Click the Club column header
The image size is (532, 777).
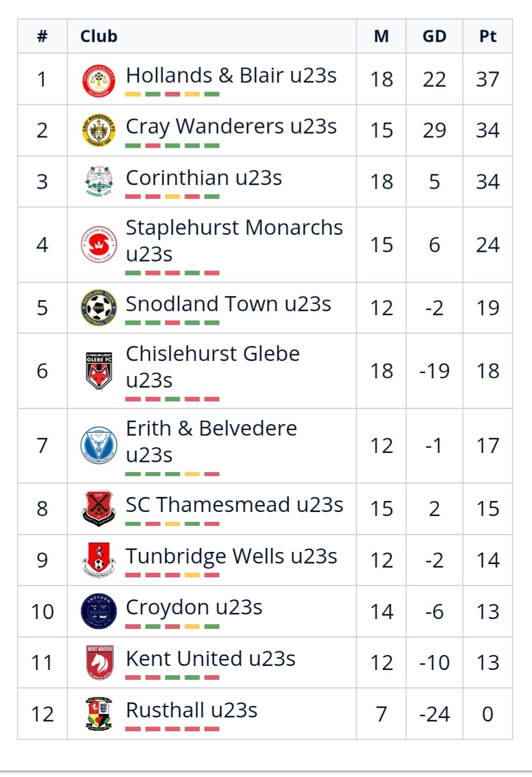(x=99, y=36)
